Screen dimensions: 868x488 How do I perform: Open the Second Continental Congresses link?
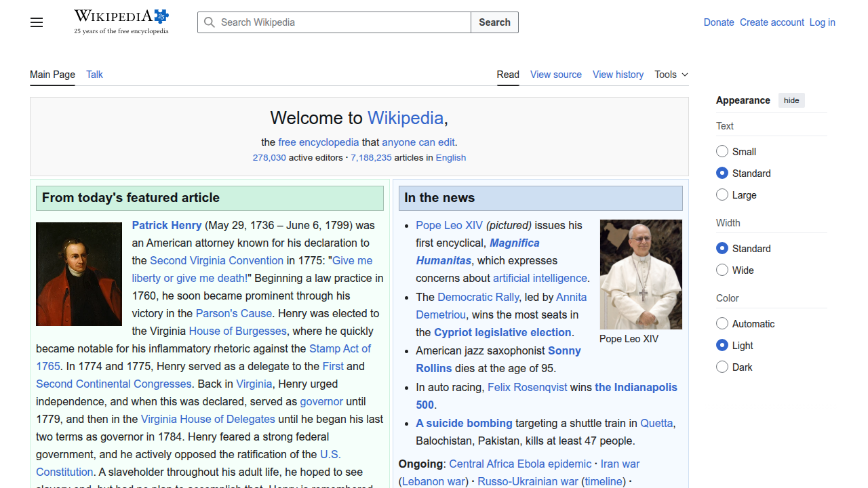[x=114, y=384]
